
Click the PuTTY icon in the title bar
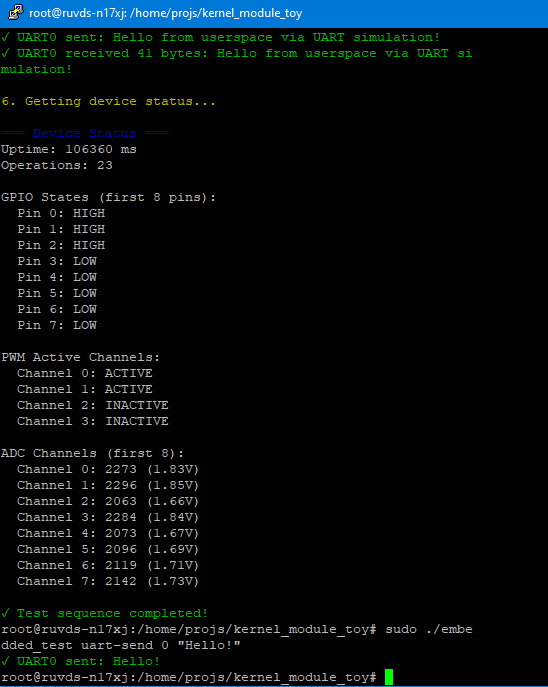pos(16,12)
